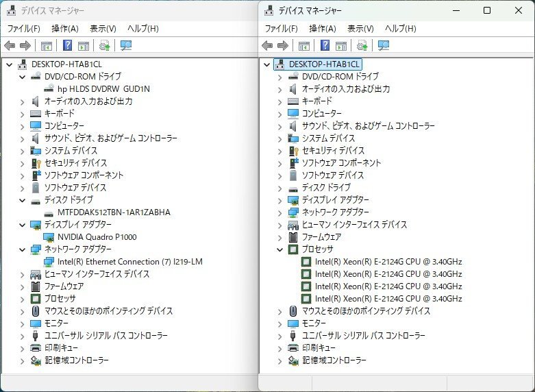Open ヘルプ(H) menu in right window
The height and width of the screenshot is (392, 535).
pos(401,29)
